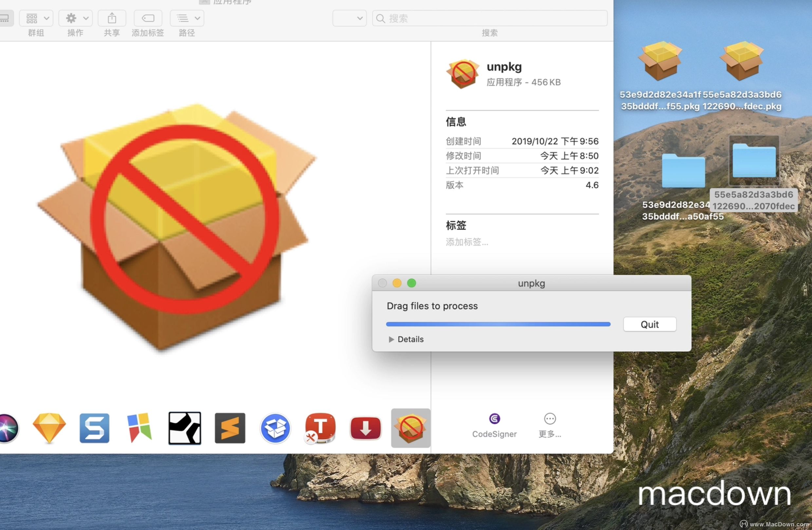812x530 pixels.
Task: Open the Group (群组) dropdown in toolbar
Action: point(36,18)
